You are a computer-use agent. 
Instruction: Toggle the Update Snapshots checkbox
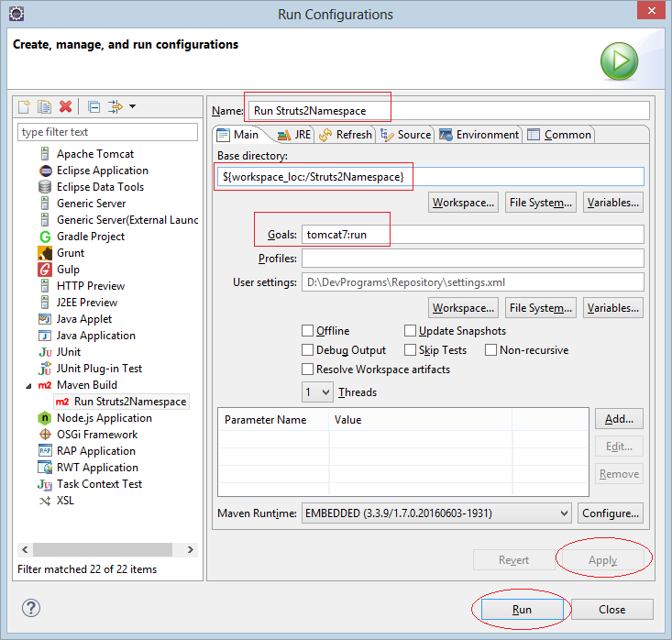pyautogui.click(x=410, y=331)
